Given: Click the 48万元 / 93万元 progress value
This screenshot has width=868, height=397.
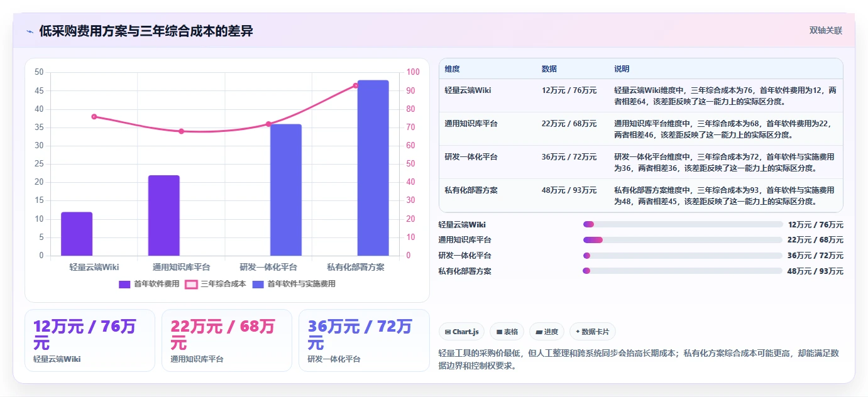Looking at the screenshot, I should click(816, 271).
